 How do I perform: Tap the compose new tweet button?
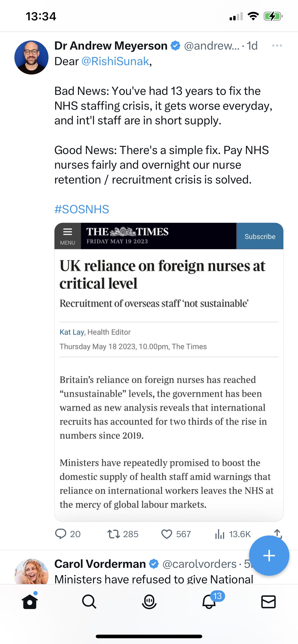(269, 556)
